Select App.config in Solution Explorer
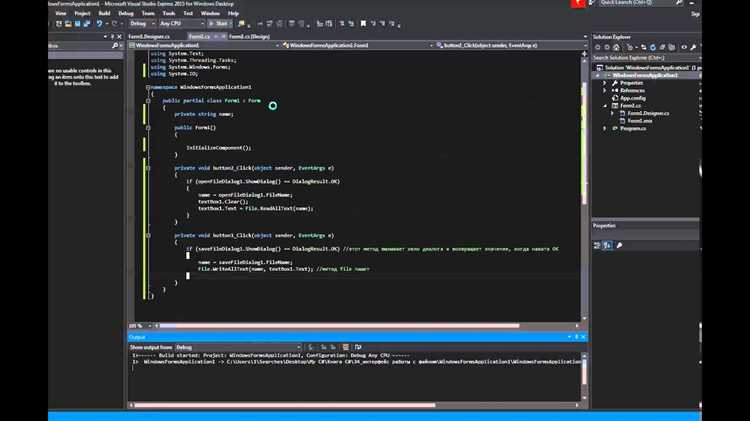 tap(632, 98)
